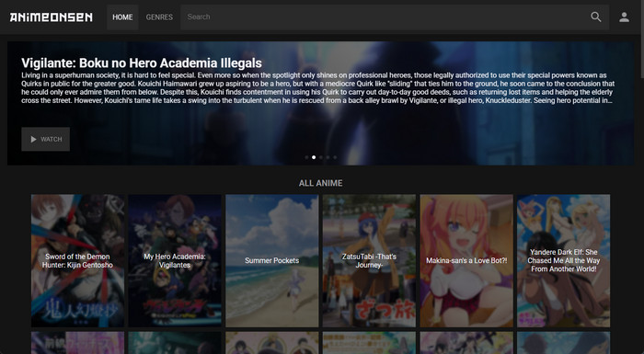Viewport: 644px width, 354px height.
Task: Select the fourth carousel dot
Action: click(x=328, y=157)
